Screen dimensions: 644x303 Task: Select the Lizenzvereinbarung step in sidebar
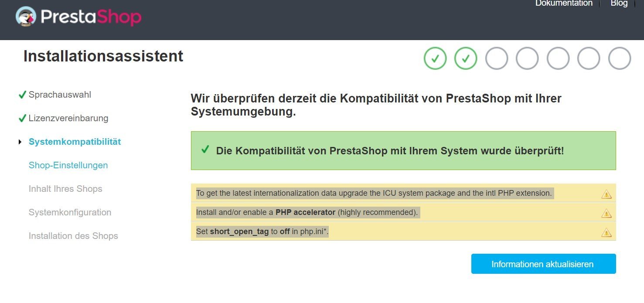pyautogui.click(x=68, y=118)
